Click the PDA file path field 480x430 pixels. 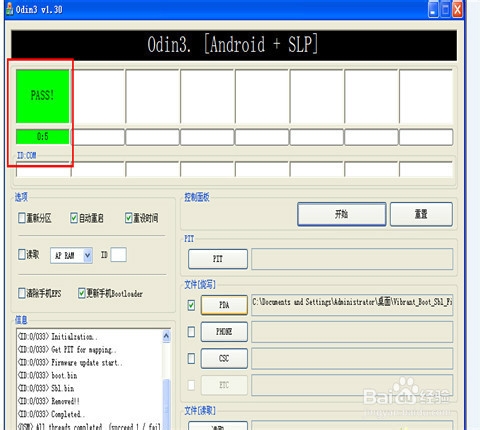point(352,305)
